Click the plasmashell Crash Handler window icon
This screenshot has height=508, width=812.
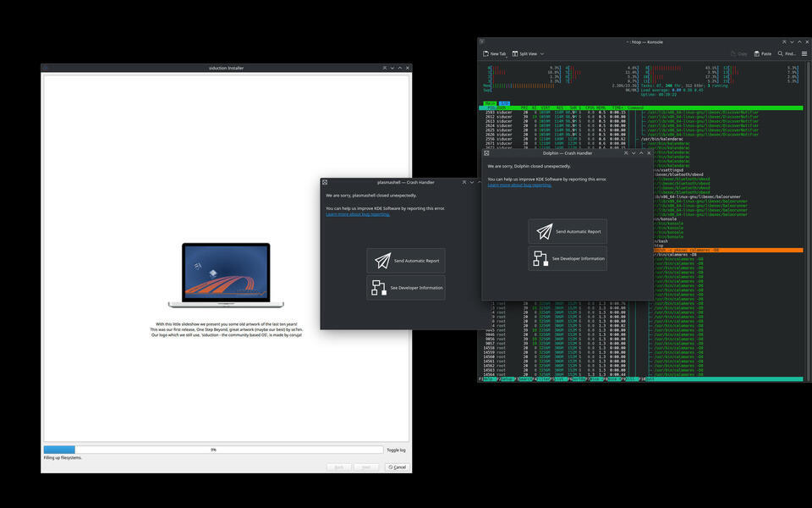click(x=325, y=183)
